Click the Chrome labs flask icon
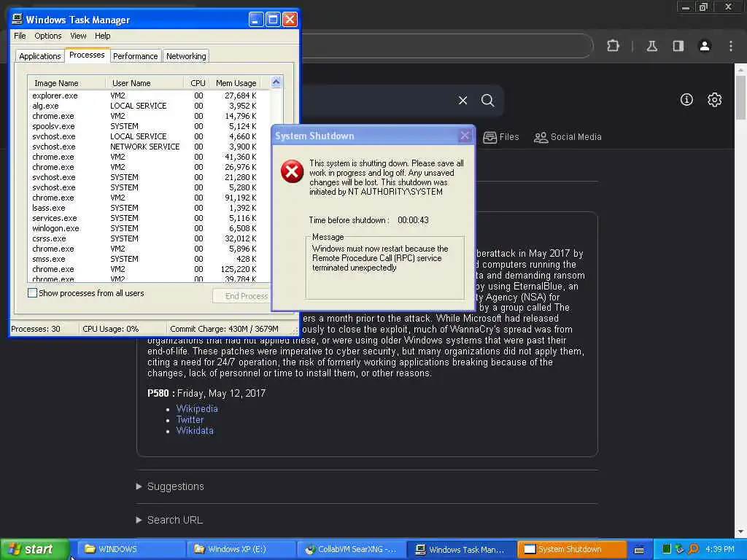This screenshot has width=747, height=560. coord(651,46)
